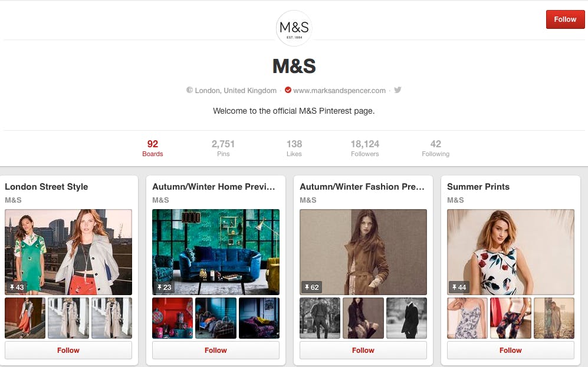Click M&S owner name under Autumn/Winter Home Preview
This screenshot has width=588, height=367.
point(160,200)
